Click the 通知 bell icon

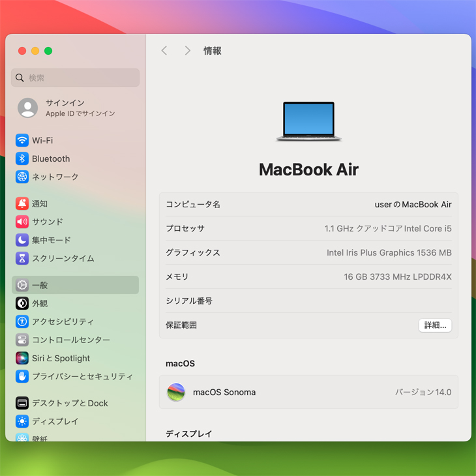pyautogui.click(x=22, y=203)
